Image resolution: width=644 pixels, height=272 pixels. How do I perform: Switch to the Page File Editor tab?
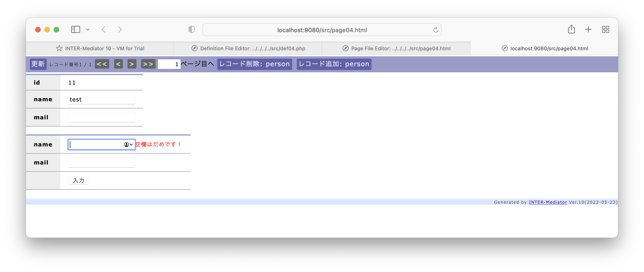pos(396,48)
